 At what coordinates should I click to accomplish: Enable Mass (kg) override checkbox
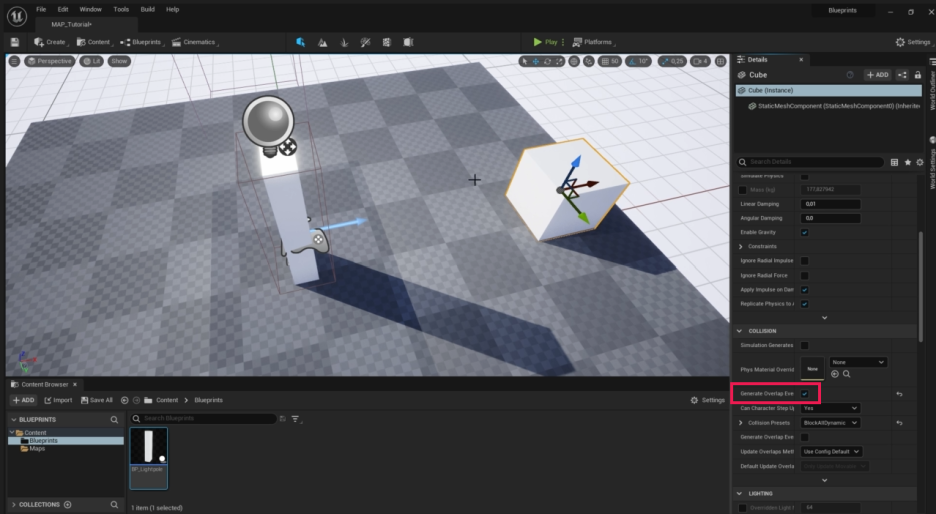[742, 190]
